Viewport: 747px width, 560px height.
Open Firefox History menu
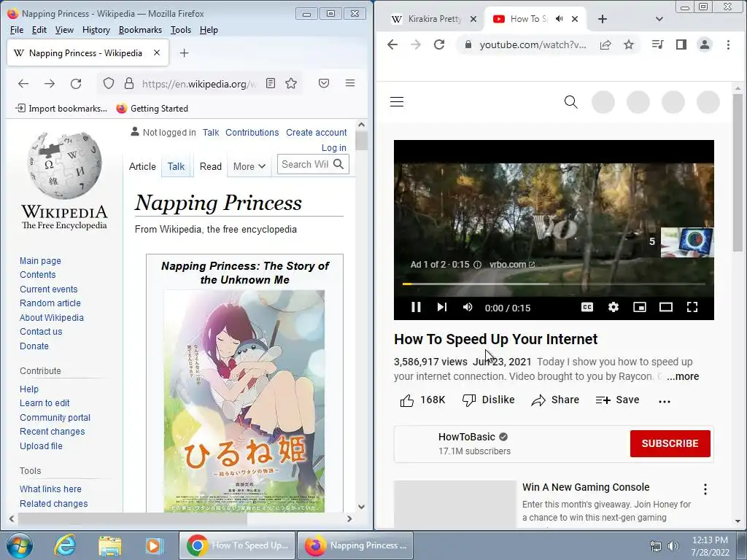[96, 30]
